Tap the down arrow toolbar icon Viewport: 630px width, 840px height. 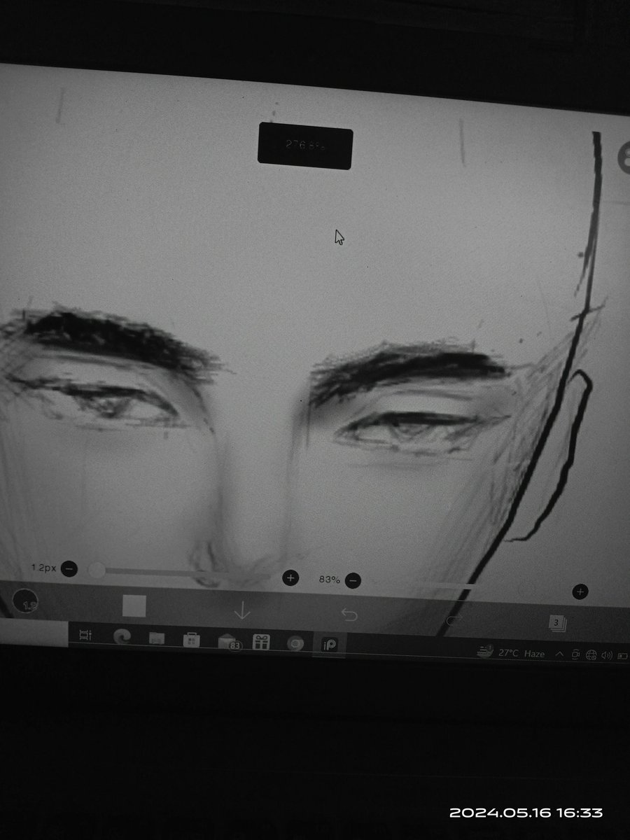241,611
